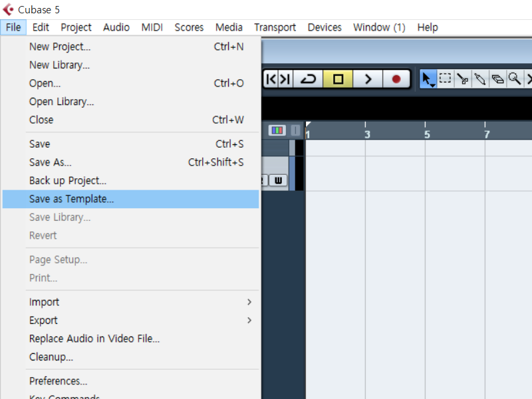
Task: Select the Glue tool
Action: (479, 79)
